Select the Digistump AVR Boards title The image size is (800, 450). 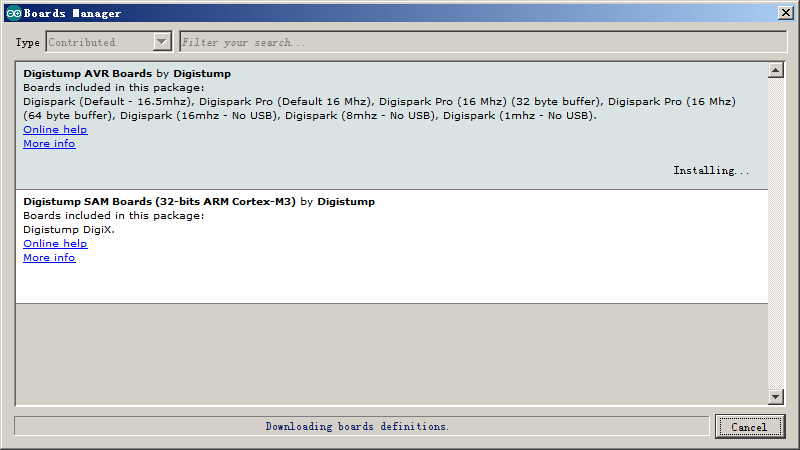tap(87, 73)
